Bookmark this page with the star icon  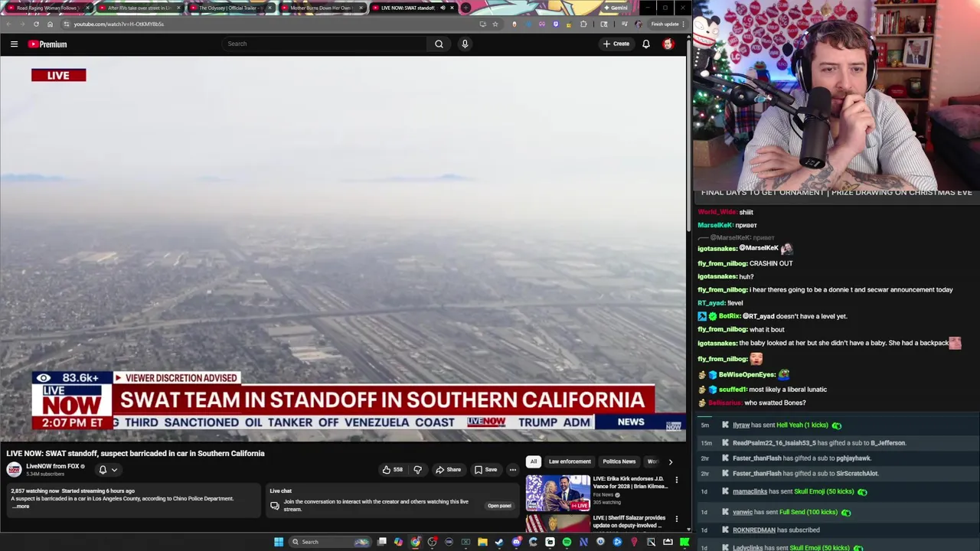pyautogui.click(x=495, y=24)
